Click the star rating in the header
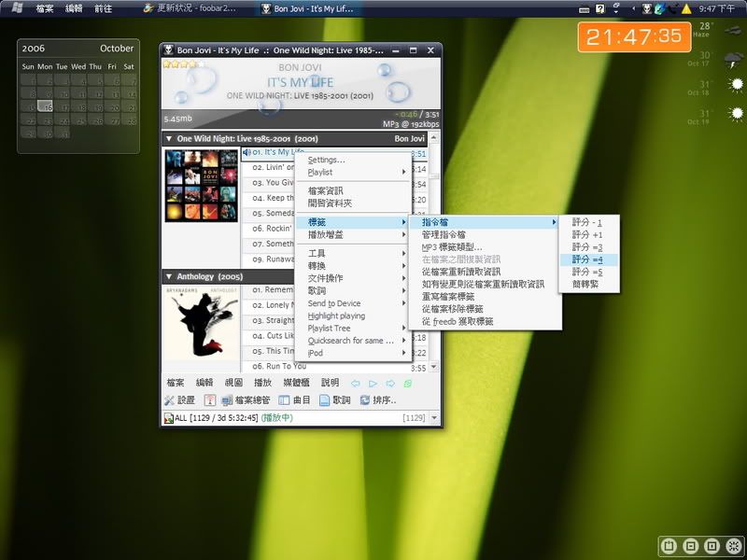The height and width of the screenshot is (560, 747). tap(183, 63)
